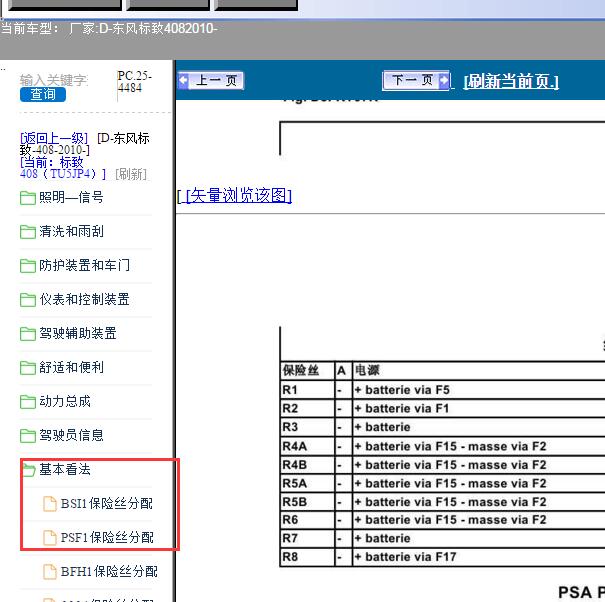
Task: Click open-folder icon beside 基本看法
Action: 29,470
